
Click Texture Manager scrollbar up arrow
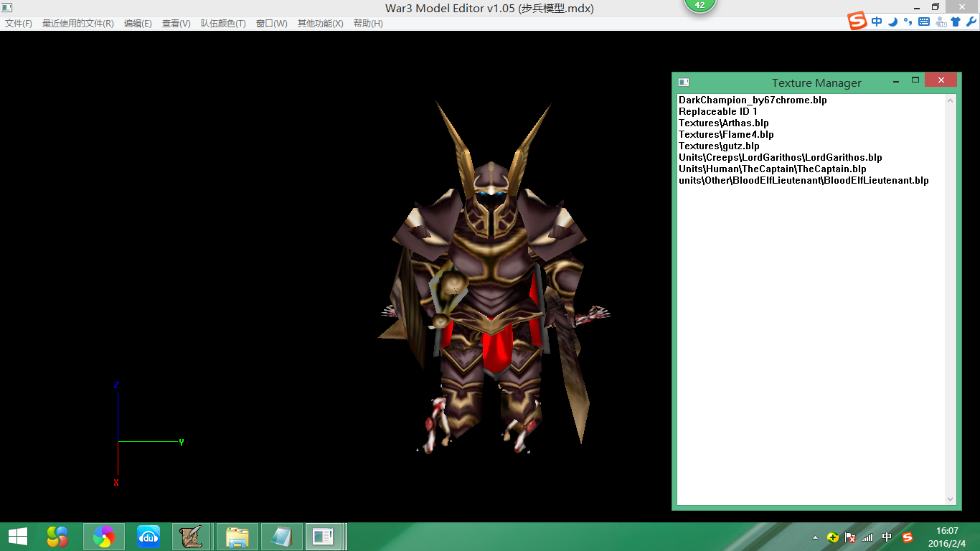[x=951, y=100]
